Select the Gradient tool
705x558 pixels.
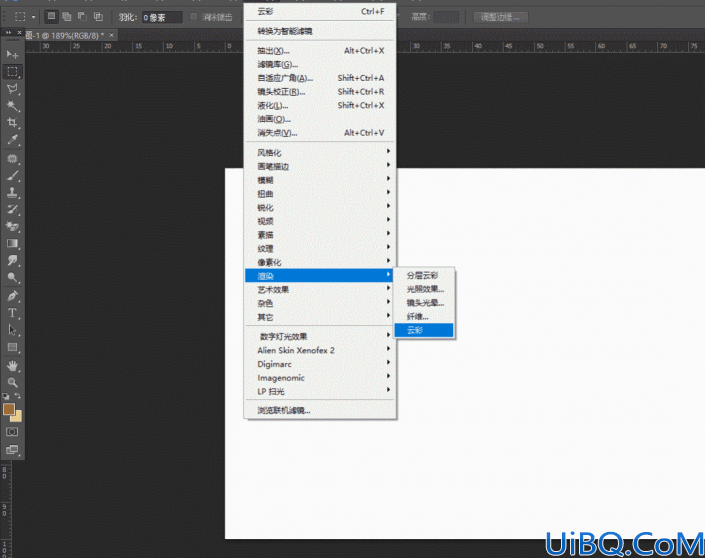pyautogui.click(x=12, y=243)
